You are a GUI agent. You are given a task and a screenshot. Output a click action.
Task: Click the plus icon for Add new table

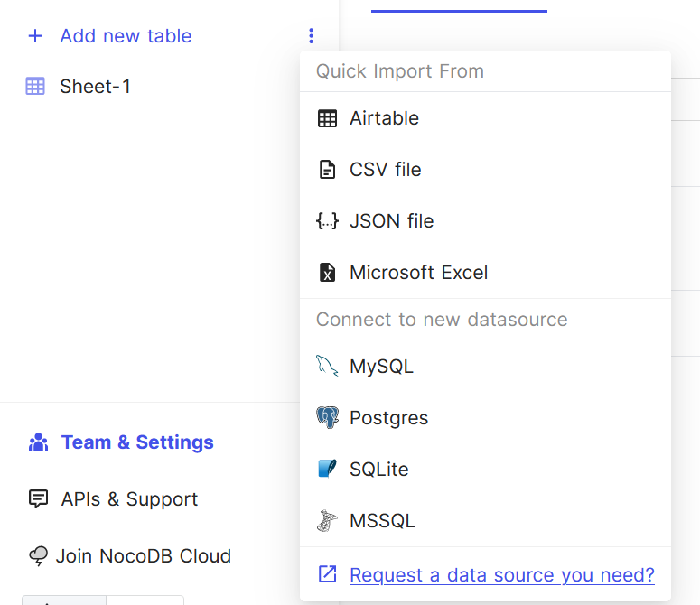(x=35, y=36)
